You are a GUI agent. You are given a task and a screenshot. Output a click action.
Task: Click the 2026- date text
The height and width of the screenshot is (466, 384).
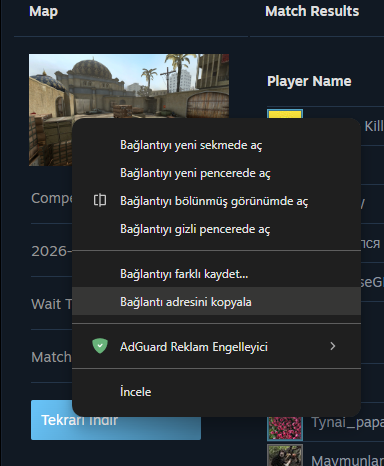click(x=51, y=251)
